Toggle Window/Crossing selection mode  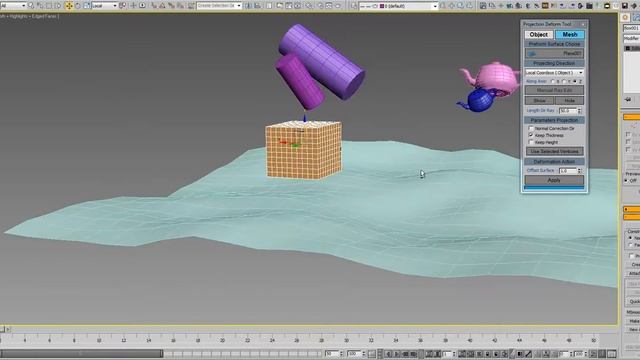(x=58, y=6)
